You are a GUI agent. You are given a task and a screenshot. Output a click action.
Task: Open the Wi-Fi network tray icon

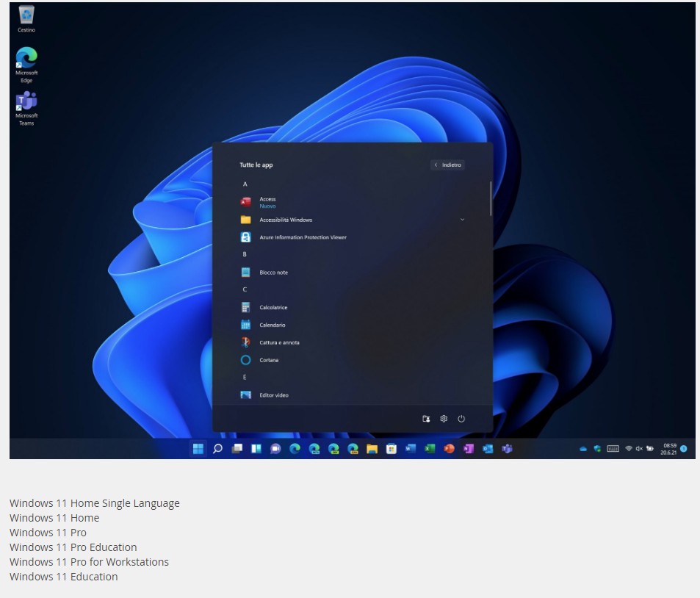[x=629, y=448]
